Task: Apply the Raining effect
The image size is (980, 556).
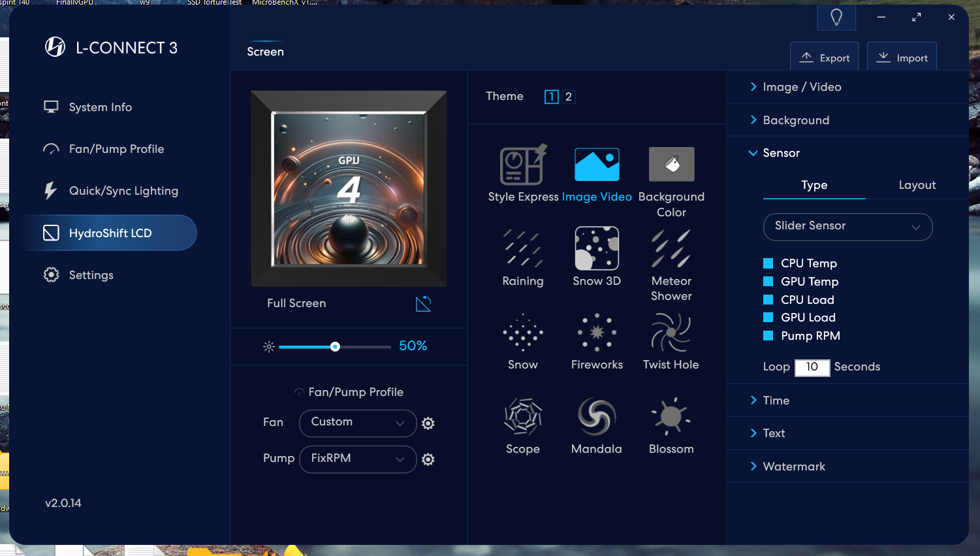Action: pos(523,249)
